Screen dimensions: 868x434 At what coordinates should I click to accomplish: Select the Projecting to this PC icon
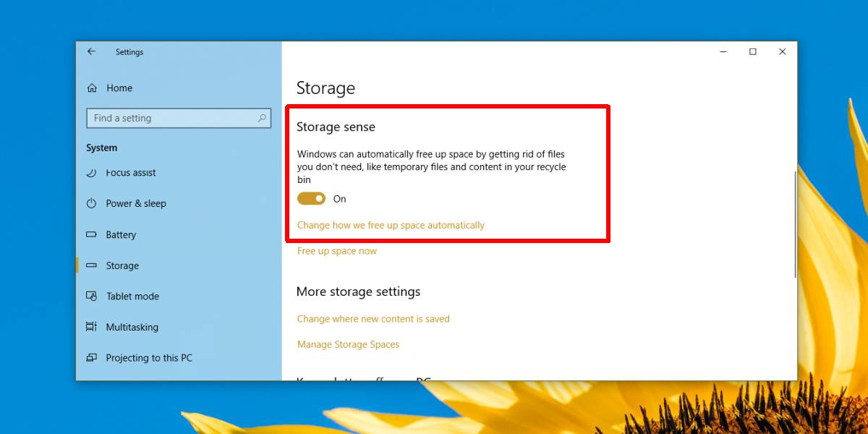(91, 357)
